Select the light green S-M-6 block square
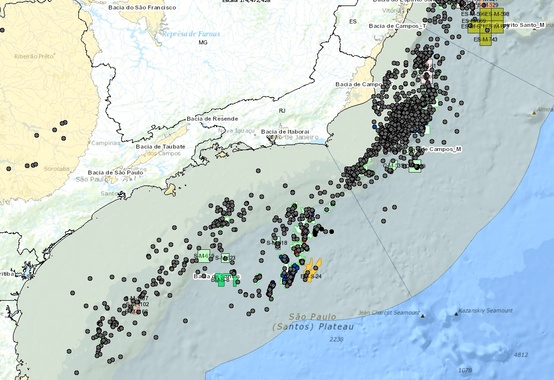 204,256
